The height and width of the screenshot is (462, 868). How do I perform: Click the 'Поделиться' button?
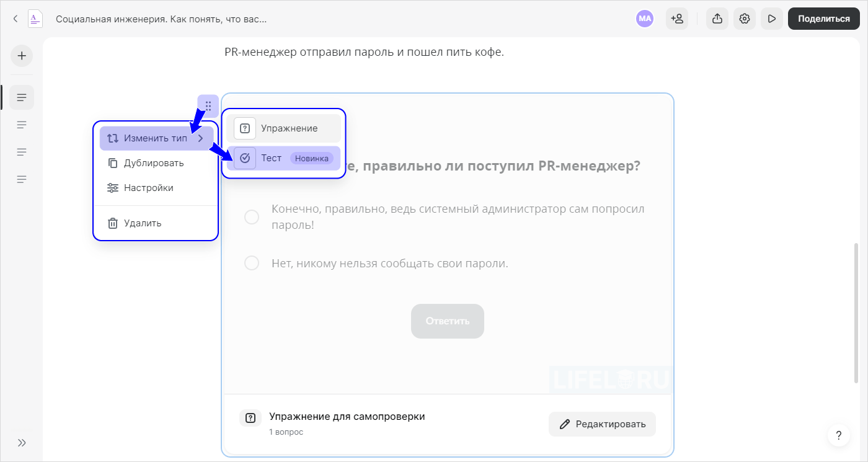pos(823,19)
